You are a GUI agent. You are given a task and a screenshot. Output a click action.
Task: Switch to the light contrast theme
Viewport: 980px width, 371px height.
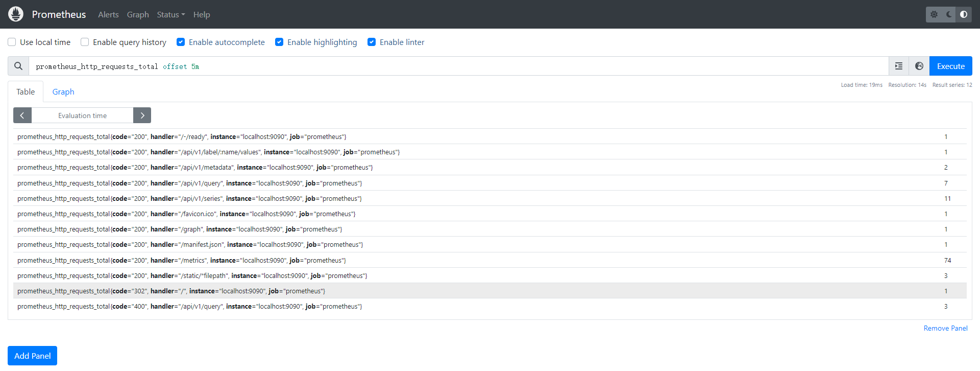[964, 14]
